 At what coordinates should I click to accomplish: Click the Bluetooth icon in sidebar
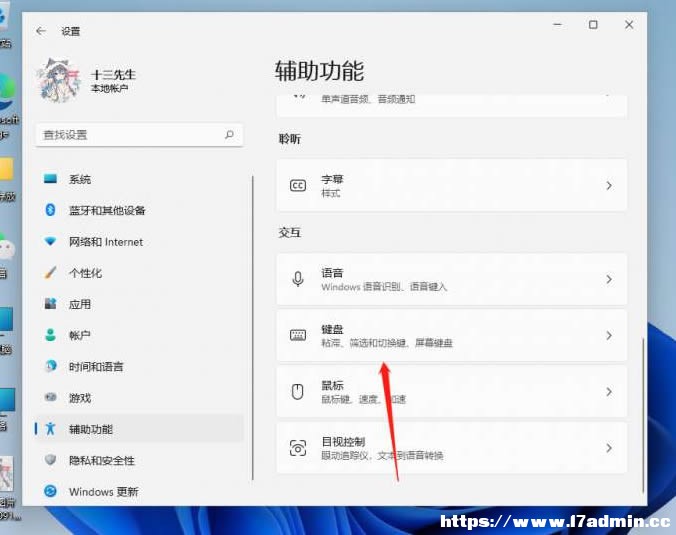coord(50,210)
